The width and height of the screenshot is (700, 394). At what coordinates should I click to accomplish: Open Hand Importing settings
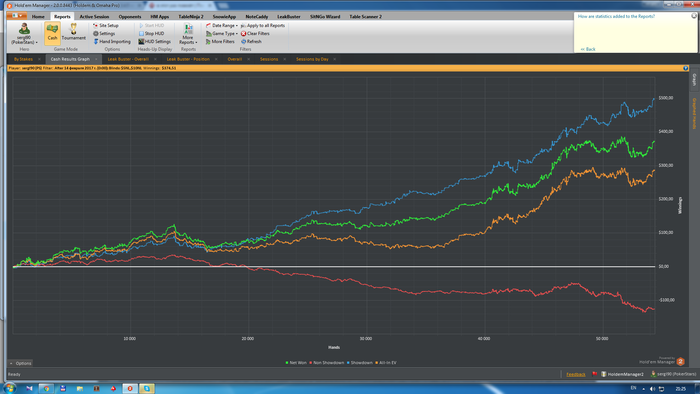(x=112, y=41)
